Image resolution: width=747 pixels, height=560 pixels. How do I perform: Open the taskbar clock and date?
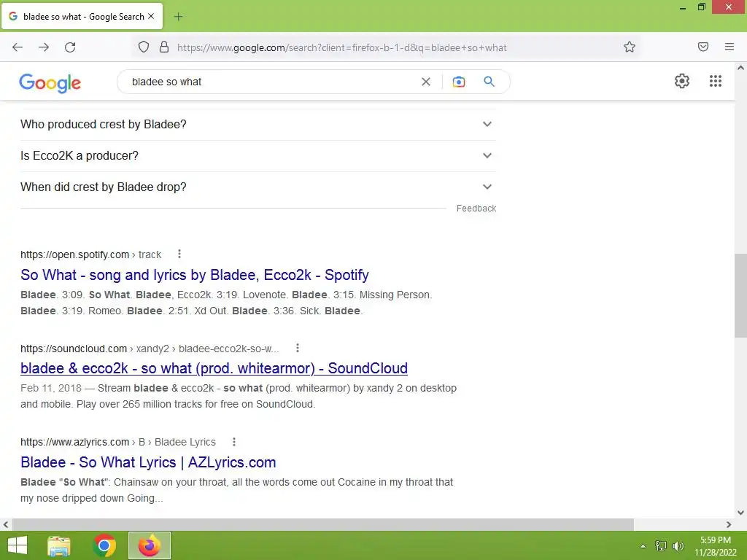[x=715, y=546]
